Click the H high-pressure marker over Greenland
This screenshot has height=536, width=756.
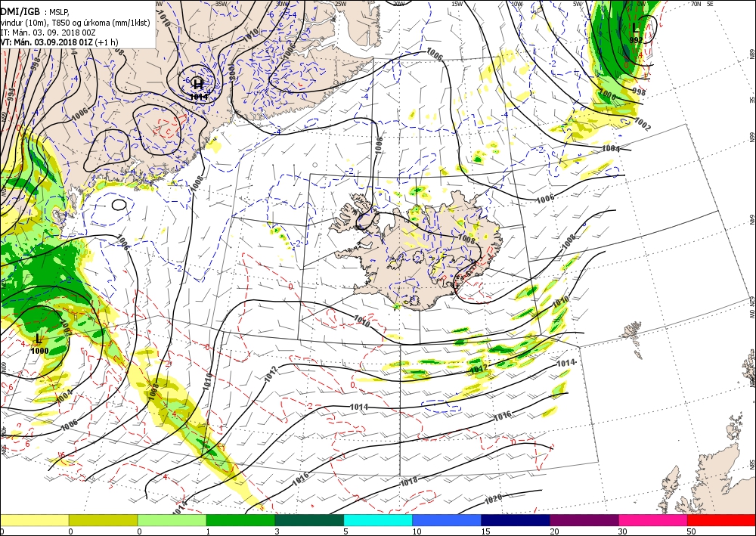(x=197, y=84)
